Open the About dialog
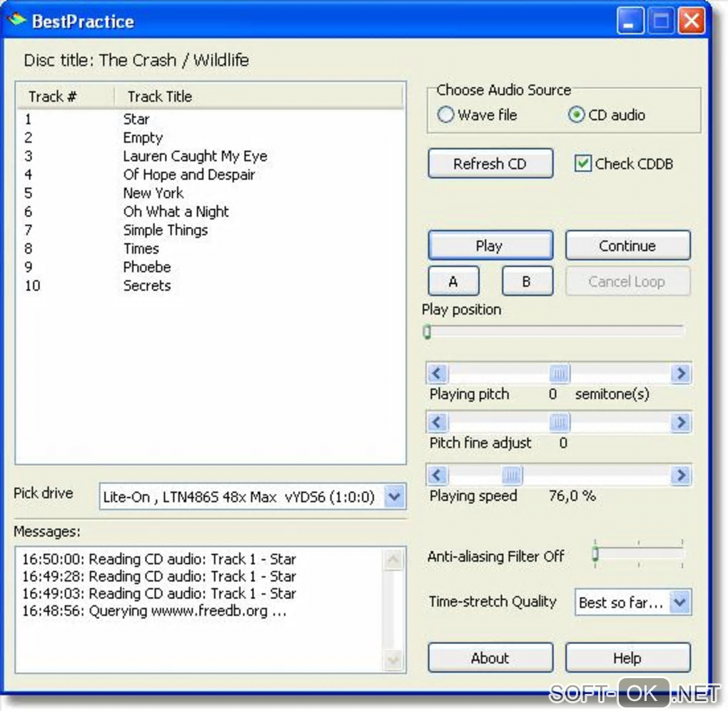Screen dimensions: 728x711 point(490,657)
